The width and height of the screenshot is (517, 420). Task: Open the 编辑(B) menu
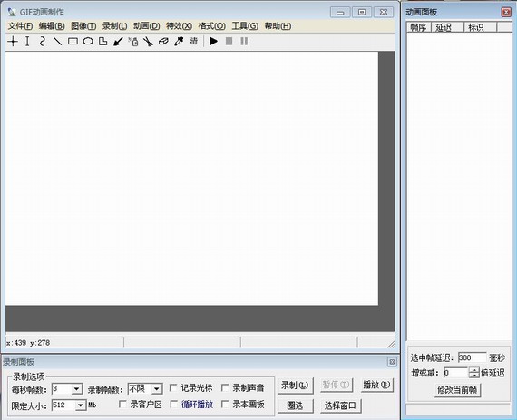pos(52,26)
